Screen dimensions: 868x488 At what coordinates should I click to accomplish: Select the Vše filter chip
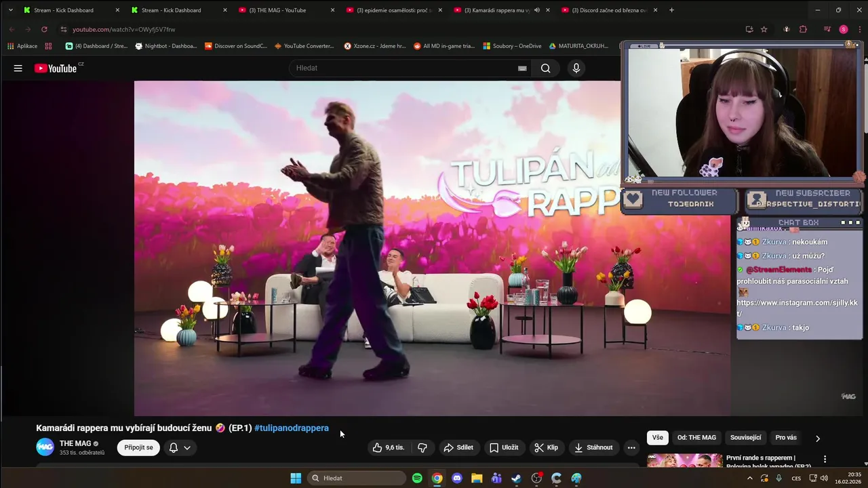point(657,438)
